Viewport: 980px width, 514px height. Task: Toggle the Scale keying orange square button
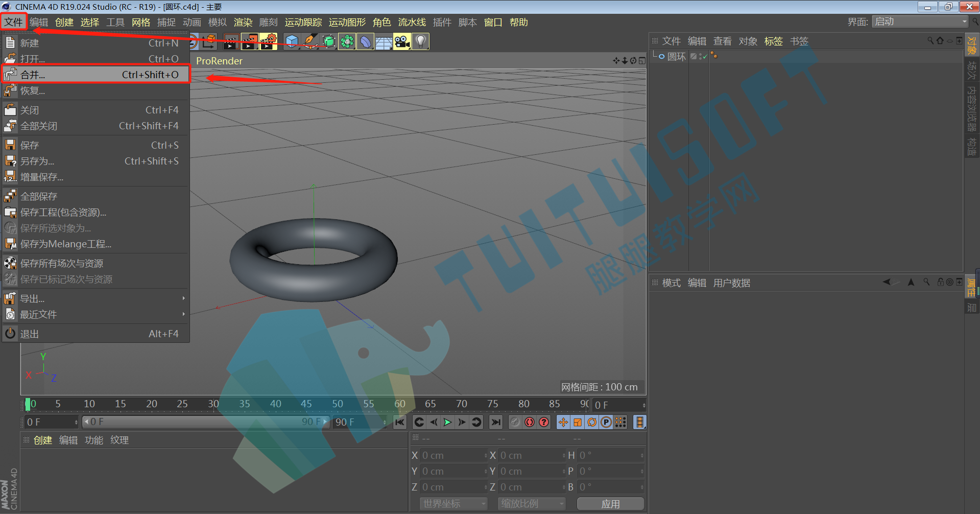coord(578,422)
